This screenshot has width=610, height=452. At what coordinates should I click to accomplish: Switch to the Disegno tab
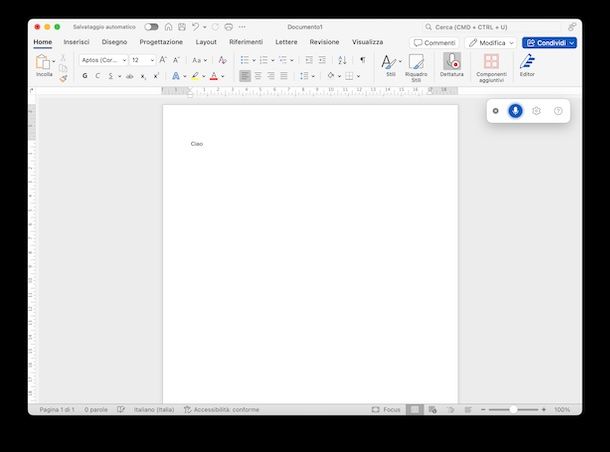click(x=114, y=42)
